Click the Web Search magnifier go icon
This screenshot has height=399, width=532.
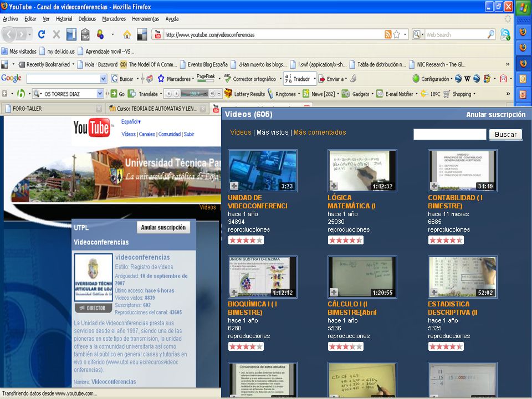[490, 34]
